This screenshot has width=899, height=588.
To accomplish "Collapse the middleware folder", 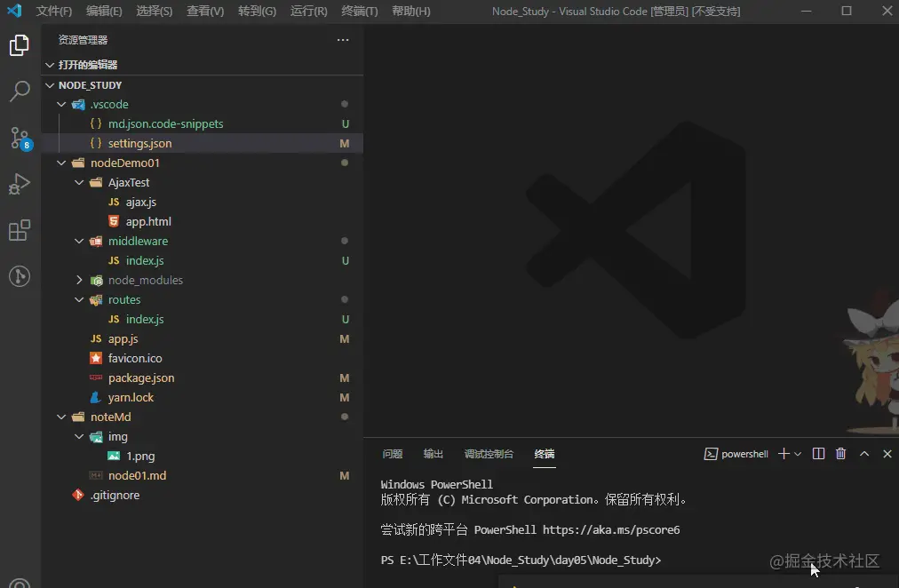I will point(79,241).
